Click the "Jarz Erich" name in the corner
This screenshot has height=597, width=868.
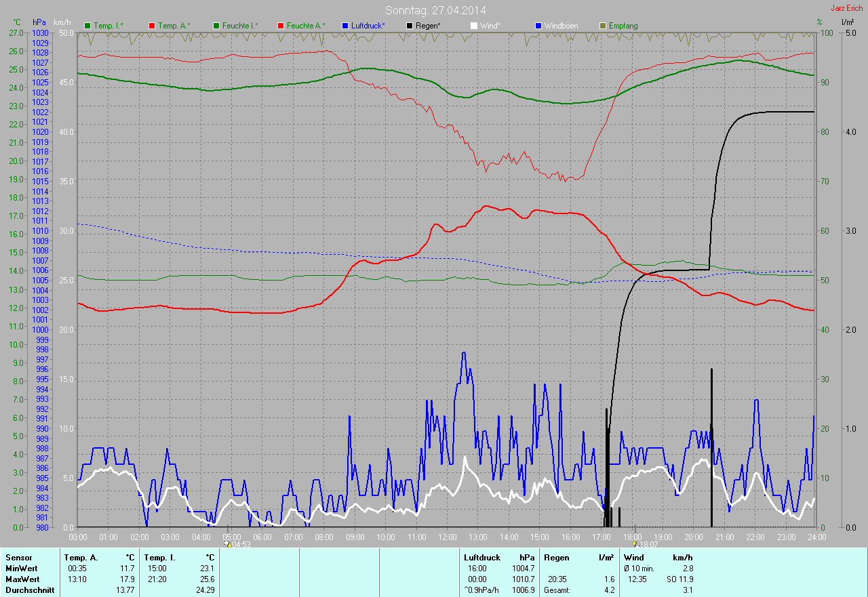[847, 8]
